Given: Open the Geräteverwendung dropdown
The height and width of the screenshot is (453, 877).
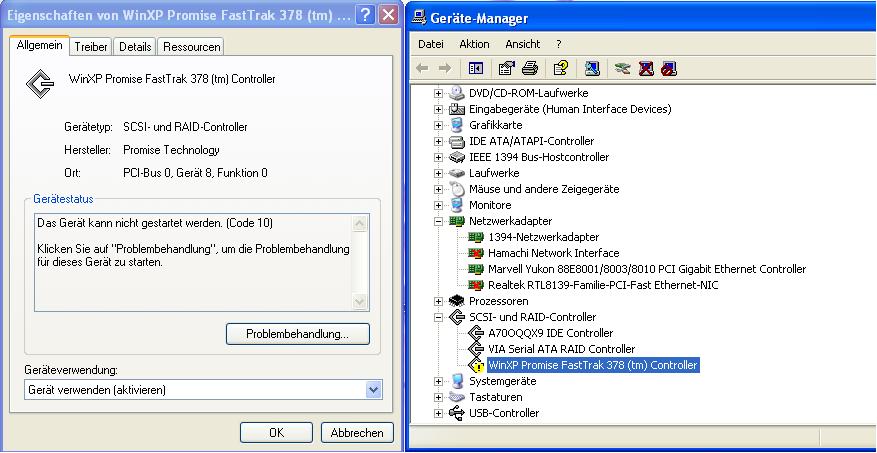Looking at the screenshot, I should [374, 390].
